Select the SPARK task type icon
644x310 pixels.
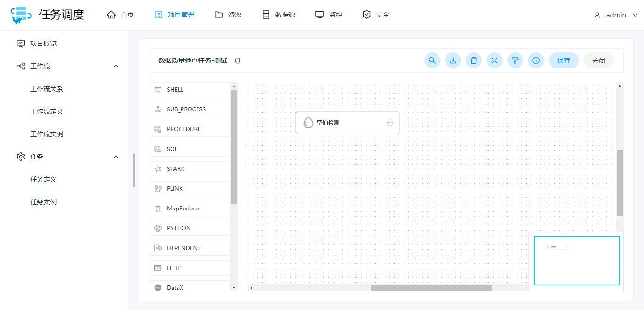pyautogui.click(x=158, y=168)
